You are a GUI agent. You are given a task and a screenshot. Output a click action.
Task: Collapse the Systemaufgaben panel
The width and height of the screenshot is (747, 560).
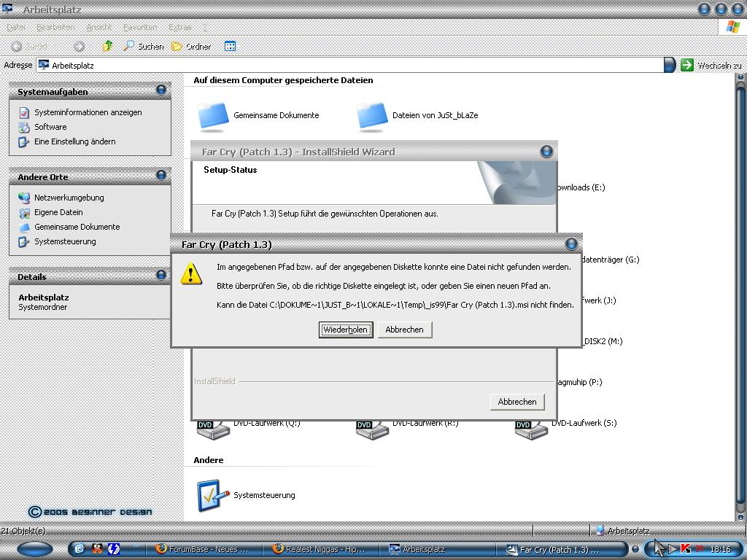161,90
